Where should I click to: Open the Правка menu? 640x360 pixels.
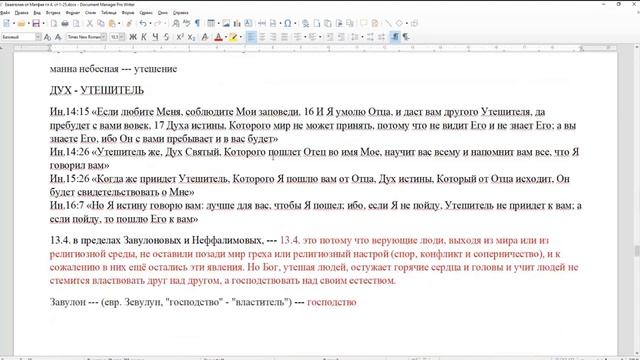(x=21, y=13)
